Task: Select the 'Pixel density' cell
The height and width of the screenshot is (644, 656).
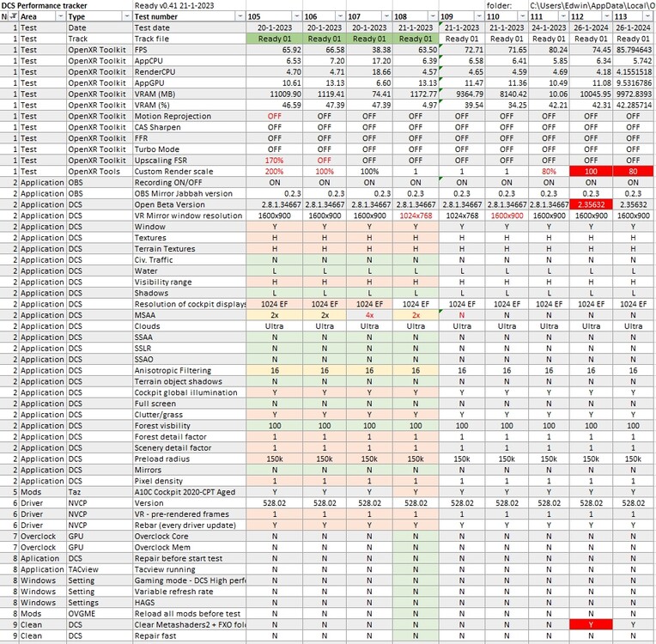Action: coord(189,481)
